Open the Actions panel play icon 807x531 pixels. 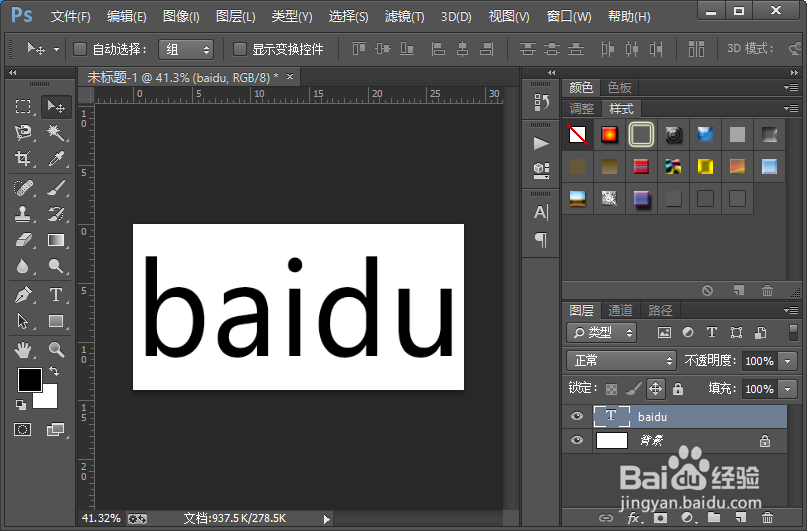pos(541,143)
